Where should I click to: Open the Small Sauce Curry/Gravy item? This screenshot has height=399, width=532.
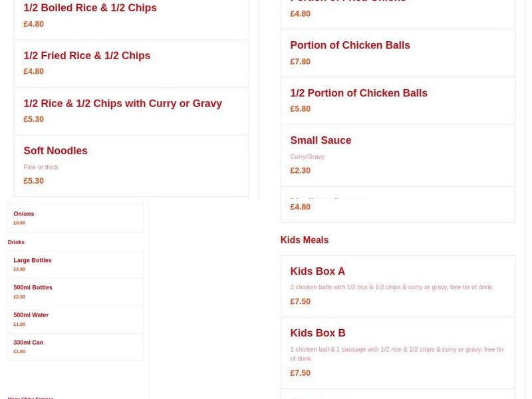click(321, 140)
